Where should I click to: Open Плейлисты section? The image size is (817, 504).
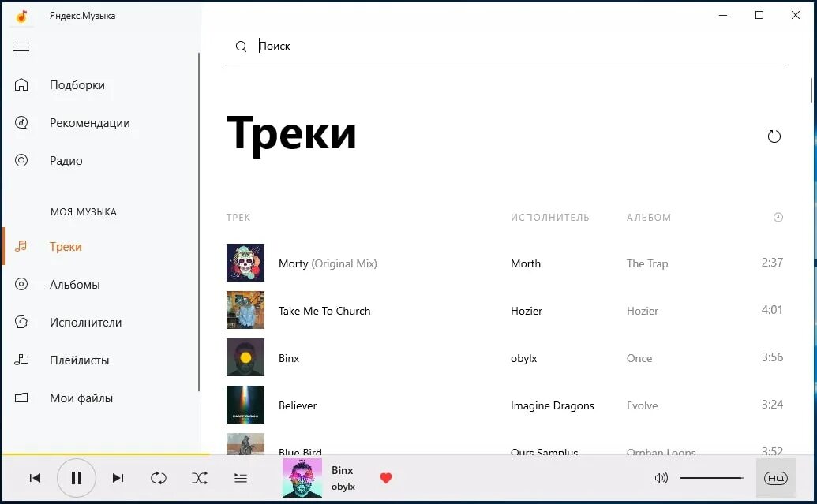pyautogui.click(x=79, y=360)
